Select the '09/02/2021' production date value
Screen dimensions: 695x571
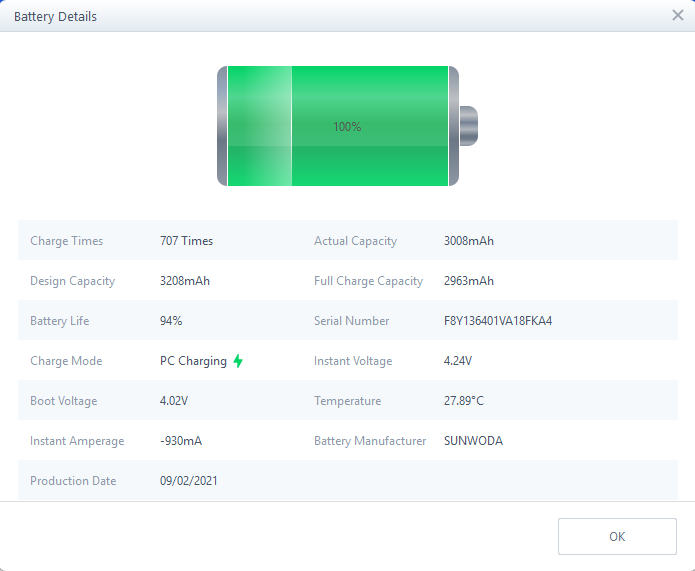(188, 481)
